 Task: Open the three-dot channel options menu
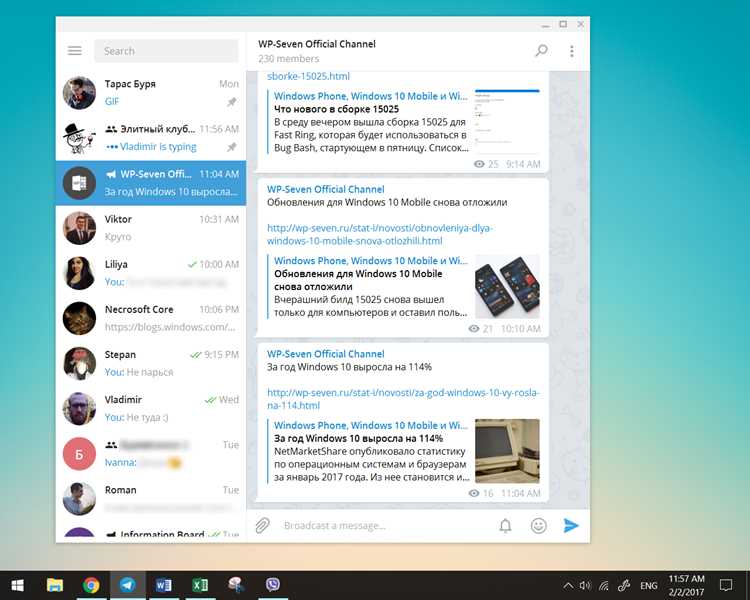tap(572, 51)
